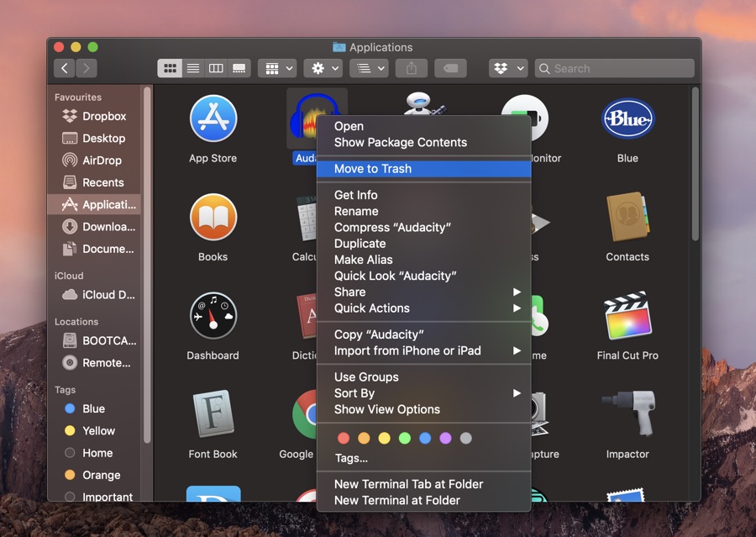Viewport: 756px width, 537px height.
Task: Choose Rename in the context menu
Action: (424, 211)
